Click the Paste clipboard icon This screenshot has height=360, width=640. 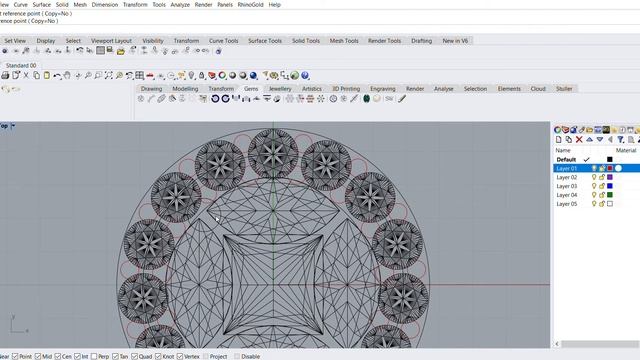click(x=47, y=76)
